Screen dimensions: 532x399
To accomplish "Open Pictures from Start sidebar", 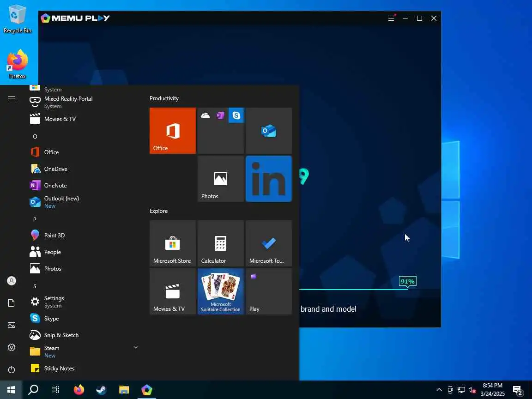I will [x=12, y=325].
